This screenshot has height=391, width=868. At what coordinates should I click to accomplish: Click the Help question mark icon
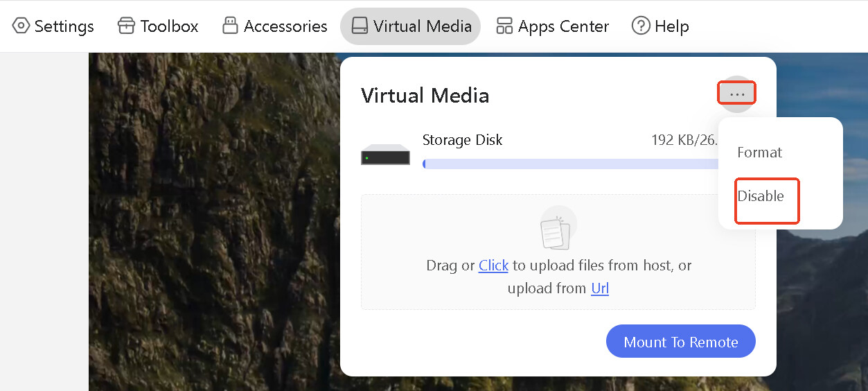641,26
